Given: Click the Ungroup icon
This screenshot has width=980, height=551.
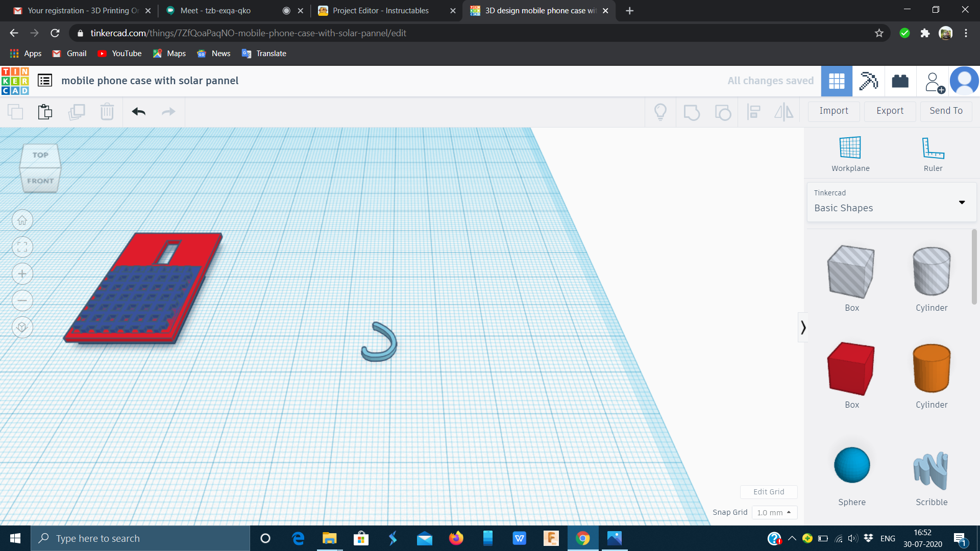Looking at the screenshot, I should click(723, 112).
